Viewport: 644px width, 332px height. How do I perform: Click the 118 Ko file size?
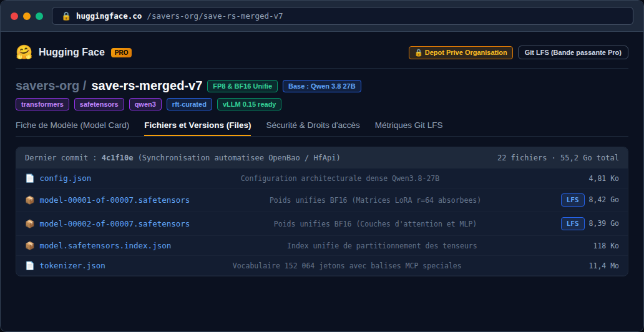(x=606, y=246)
